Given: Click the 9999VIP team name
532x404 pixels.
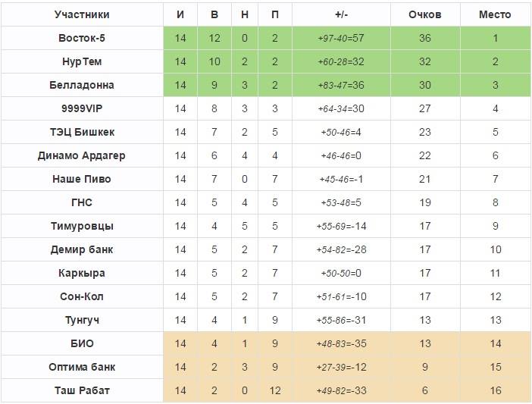Looking at the screenshot, I should pyautogui.click(x=82, y=108).
